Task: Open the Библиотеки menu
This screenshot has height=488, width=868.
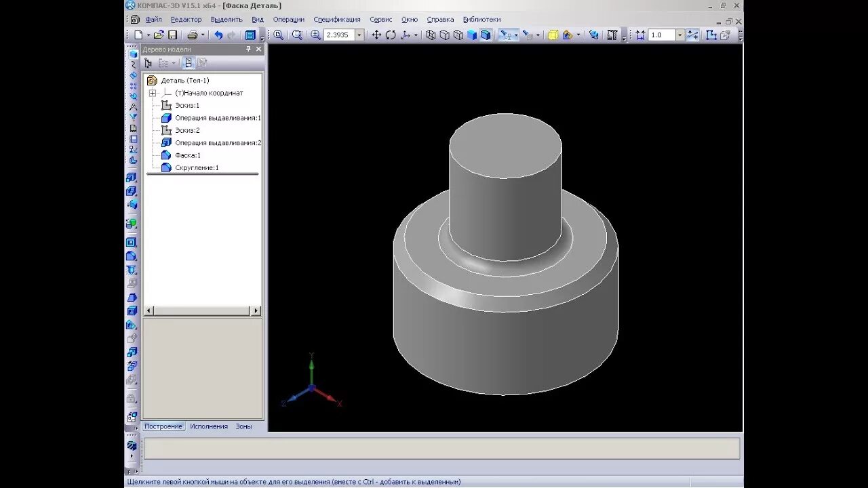Action: (x=481, y=20)
